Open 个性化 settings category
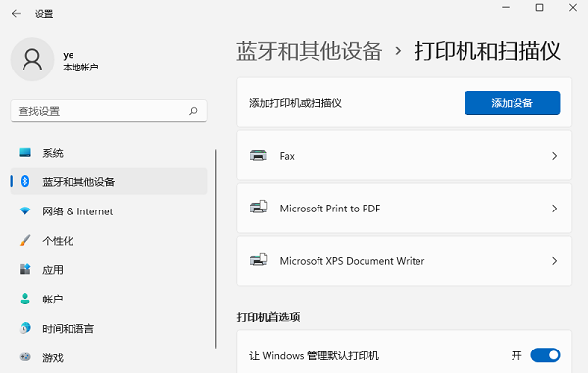The height and width of the screenshot is (373, 588). click(x=109, y=240)
